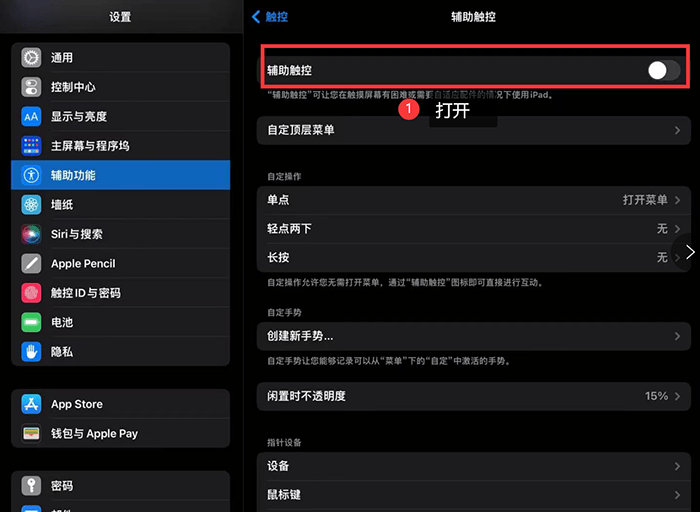Click the General (通用) gear icon
700x512 pixels.
[31, 58]
